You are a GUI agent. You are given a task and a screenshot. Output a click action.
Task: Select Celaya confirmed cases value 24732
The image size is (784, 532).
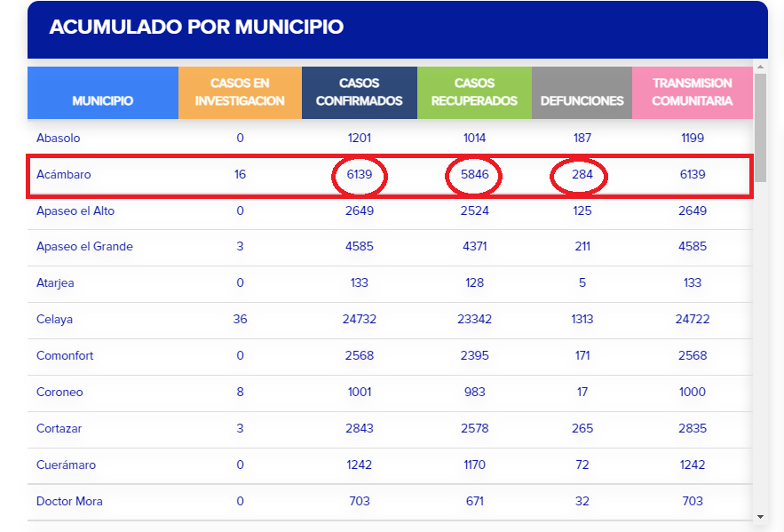[360, 320]
